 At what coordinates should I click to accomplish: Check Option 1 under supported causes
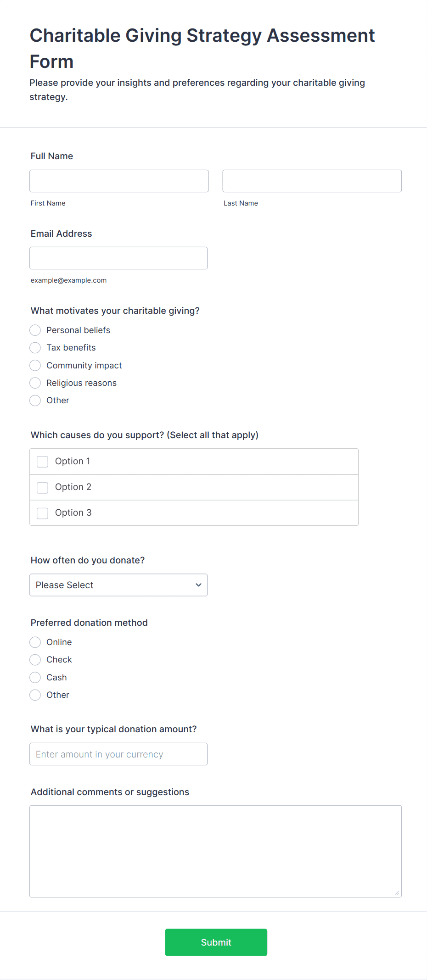[42, 462]
